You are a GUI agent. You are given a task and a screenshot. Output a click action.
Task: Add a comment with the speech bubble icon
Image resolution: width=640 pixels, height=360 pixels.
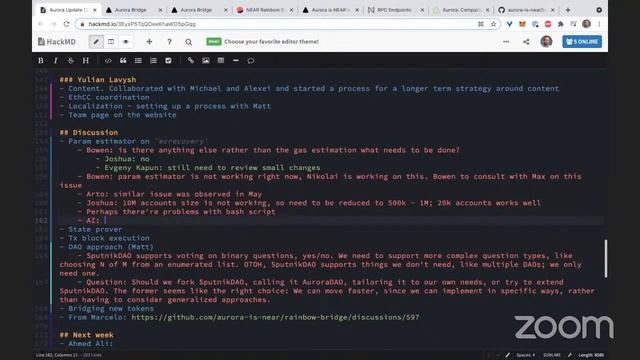pyautogui.click(x=251, y=60)
